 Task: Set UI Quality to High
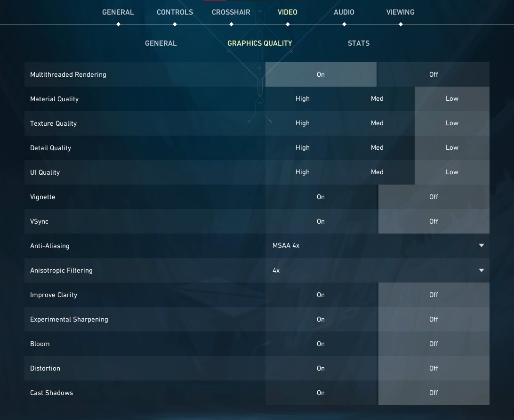click(303, 172)
